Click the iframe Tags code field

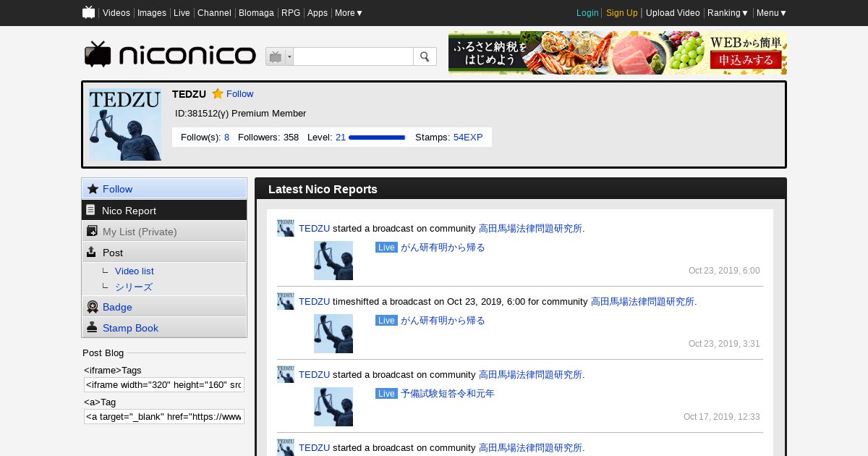164,384
